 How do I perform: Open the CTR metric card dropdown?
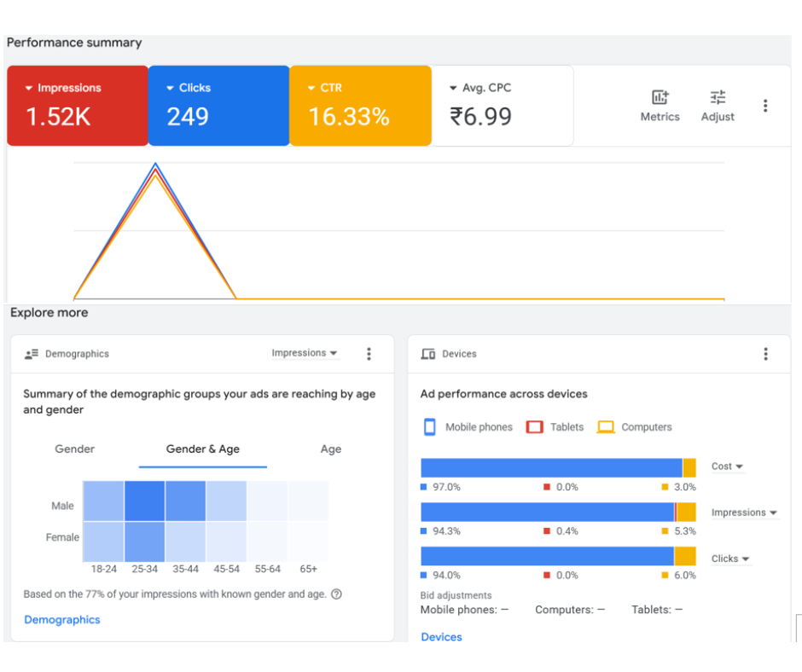pyautogui.click(x=311, y=88)
